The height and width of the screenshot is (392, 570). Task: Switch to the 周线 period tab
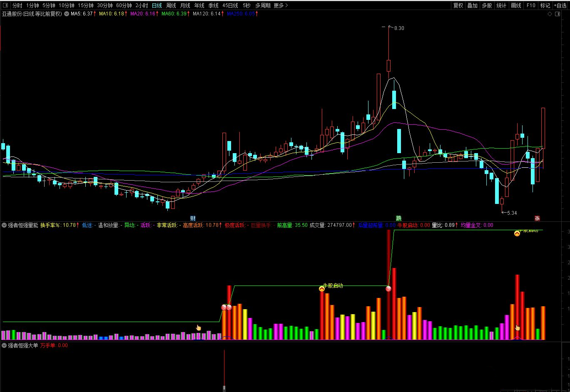[171, 5]
